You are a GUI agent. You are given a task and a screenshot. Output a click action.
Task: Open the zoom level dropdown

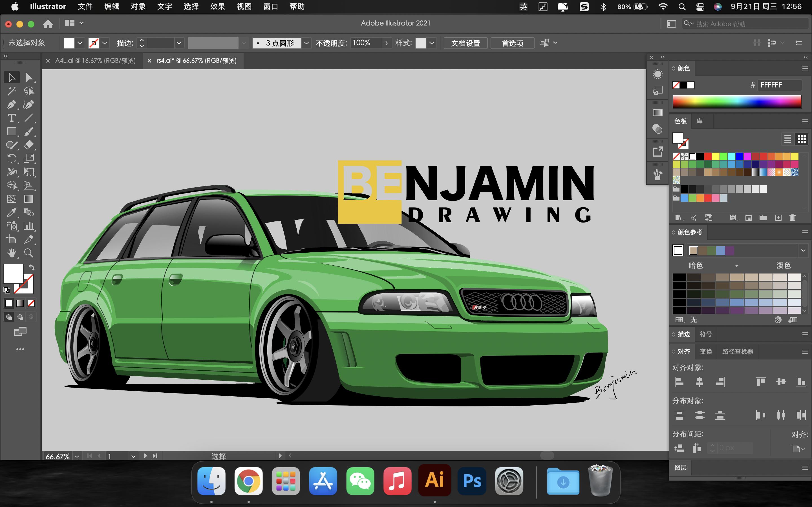77,456
